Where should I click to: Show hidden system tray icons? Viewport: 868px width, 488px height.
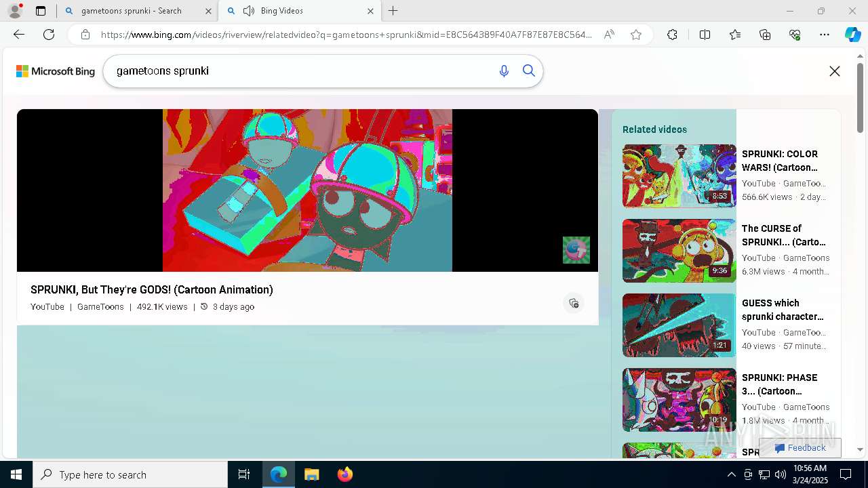coord(731,474)
